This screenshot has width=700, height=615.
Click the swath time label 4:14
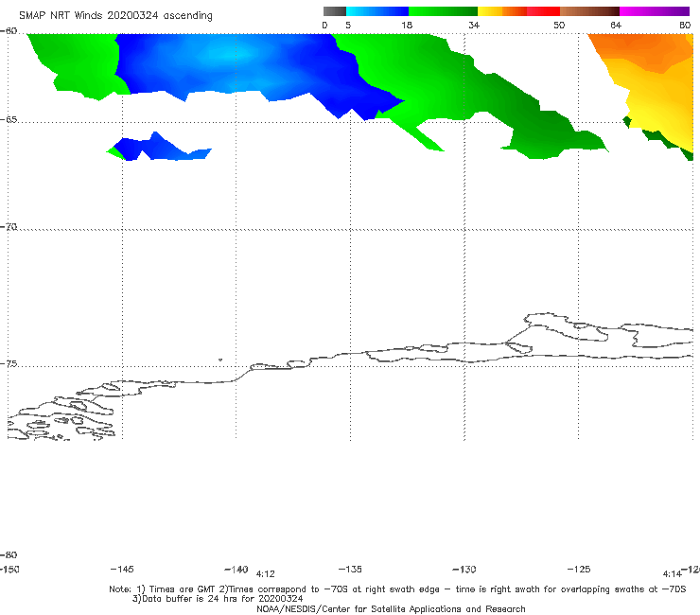[673, 574]
